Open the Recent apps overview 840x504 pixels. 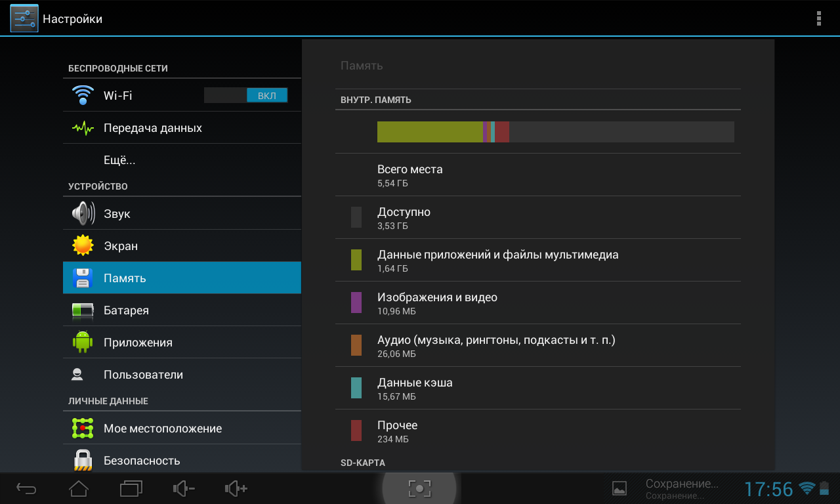(131, 488)
